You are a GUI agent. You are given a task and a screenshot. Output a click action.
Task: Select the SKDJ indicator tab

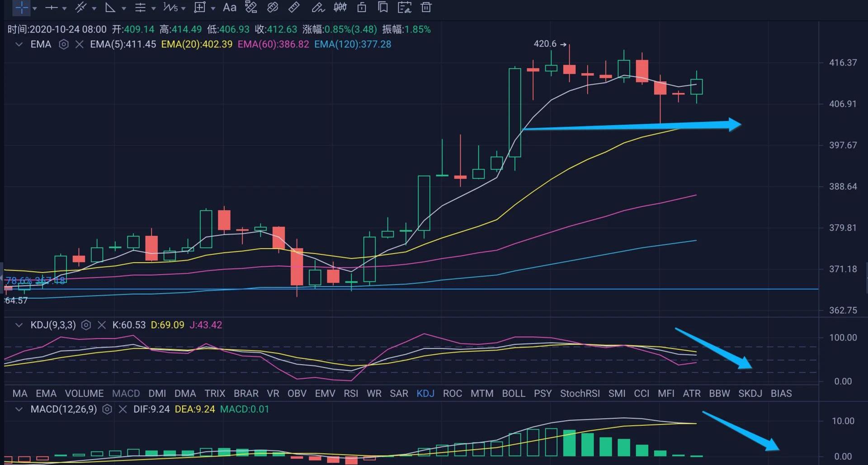coord(750,394)
